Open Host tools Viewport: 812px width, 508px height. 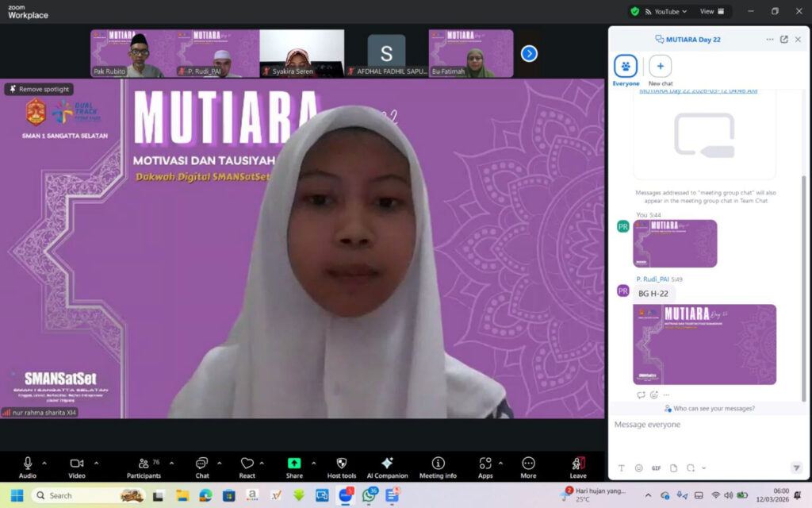(x=340, y=464)
